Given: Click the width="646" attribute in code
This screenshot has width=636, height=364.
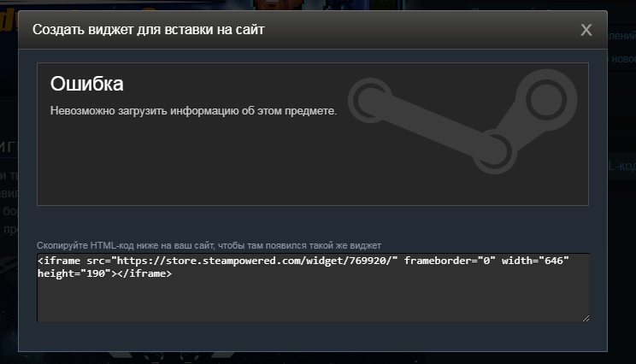Looking at the screenshot, I should pyautogui.click(x=535, y=261).
